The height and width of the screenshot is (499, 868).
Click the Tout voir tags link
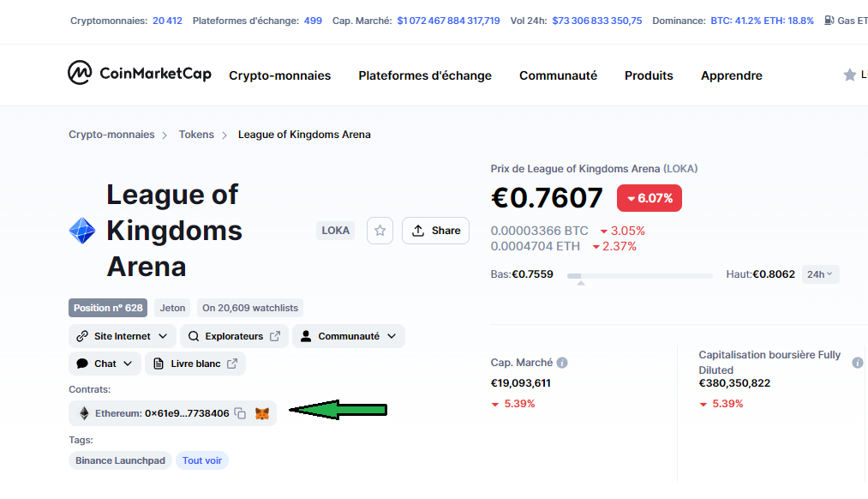202,460
